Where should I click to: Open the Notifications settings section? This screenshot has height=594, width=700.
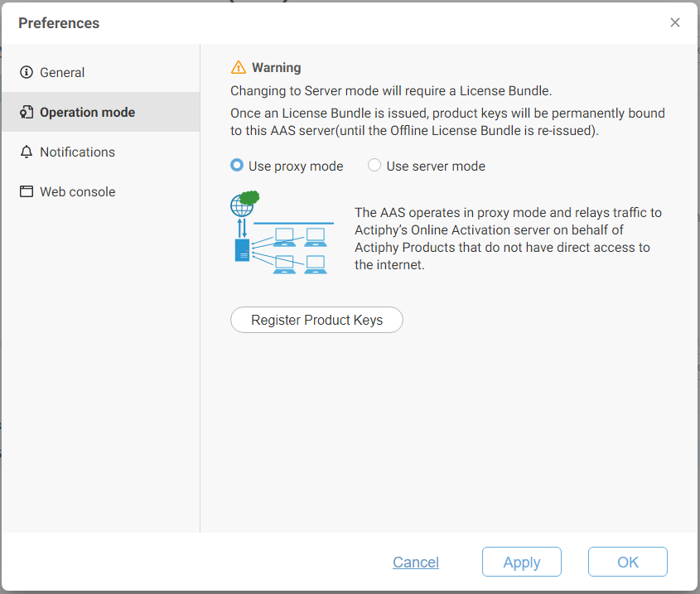pyautogui.click(x=101, y=152)
